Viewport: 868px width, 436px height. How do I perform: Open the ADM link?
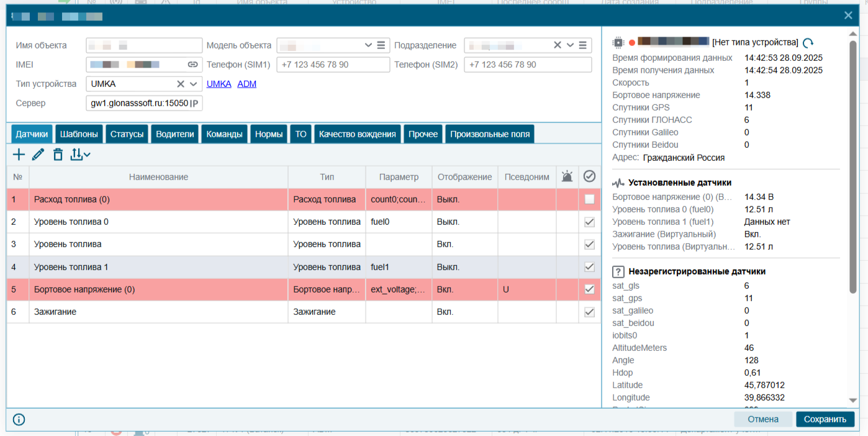(x=246, y=84)
